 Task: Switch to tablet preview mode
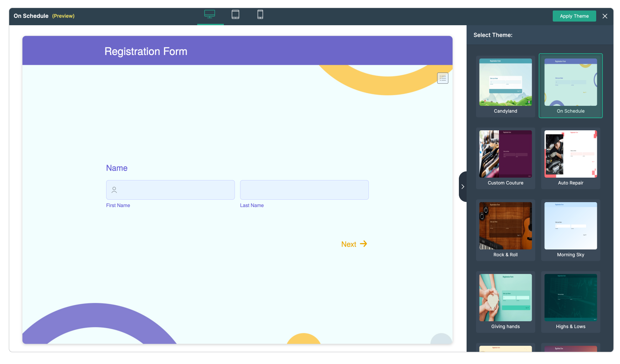(x=235, y=14)
